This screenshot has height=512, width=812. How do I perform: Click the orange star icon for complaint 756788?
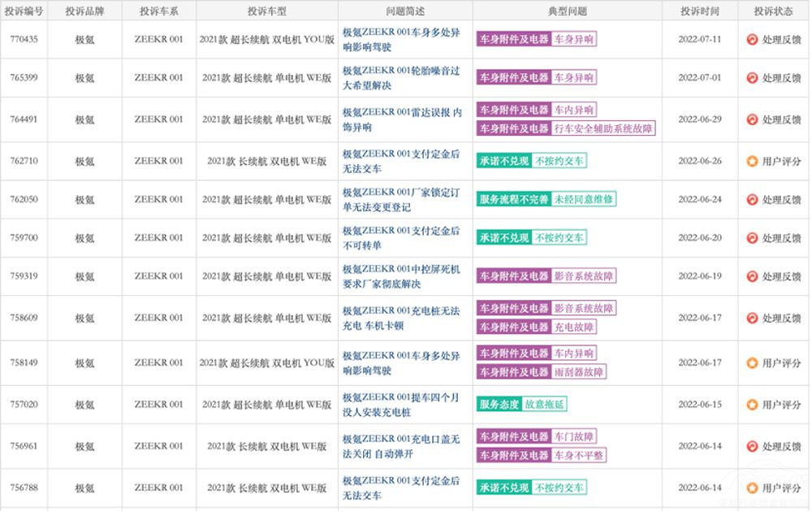[752, 488]
